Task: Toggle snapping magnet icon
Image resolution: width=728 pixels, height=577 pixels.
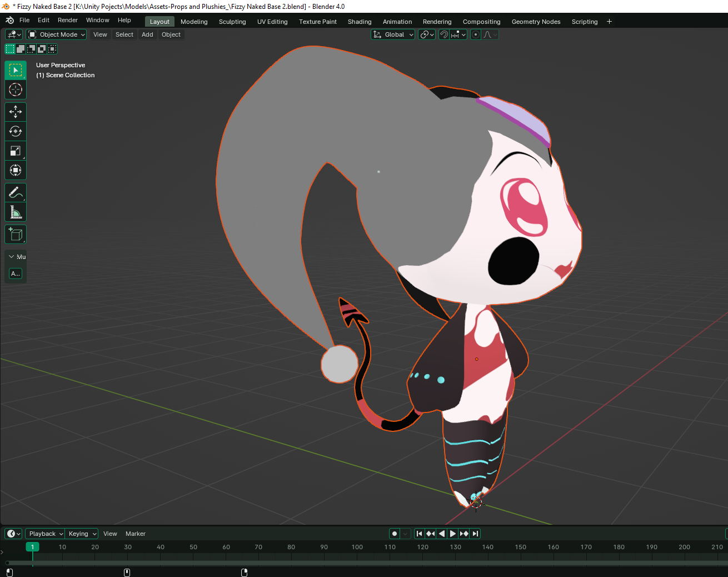Action: pos(444,34)
